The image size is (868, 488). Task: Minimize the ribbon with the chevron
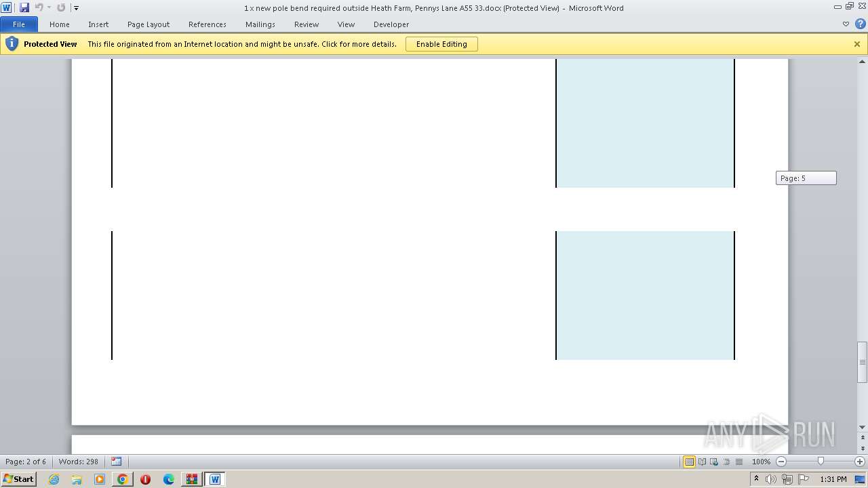(846, 24)
